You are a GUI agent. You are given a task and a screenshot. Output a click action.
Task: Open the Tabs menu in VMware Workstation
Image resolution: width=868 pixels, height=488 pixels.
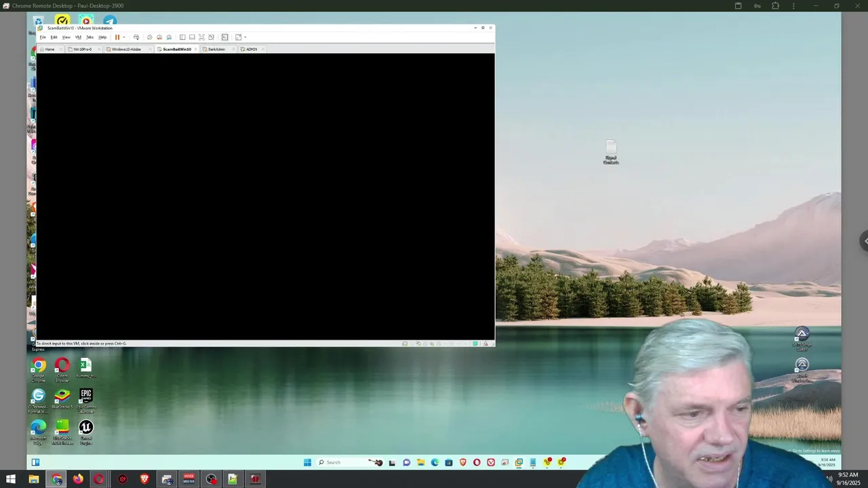(x=90, y=37)
